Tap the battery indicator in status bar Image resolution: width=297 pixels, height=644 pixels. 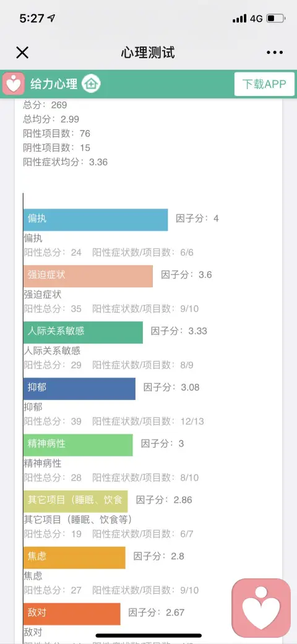(276, 19)
